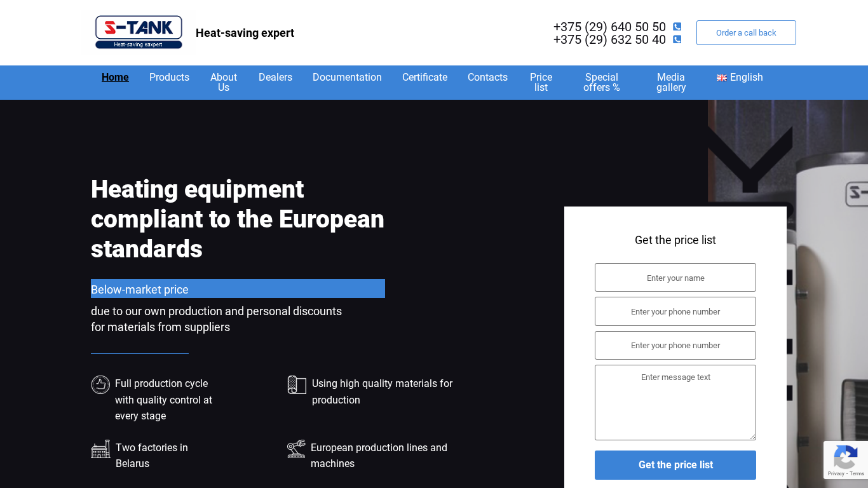This screenshot has width=868, height=488.
Task: Click the Heating equipment compliant headline
Action: tap(238, 219)
